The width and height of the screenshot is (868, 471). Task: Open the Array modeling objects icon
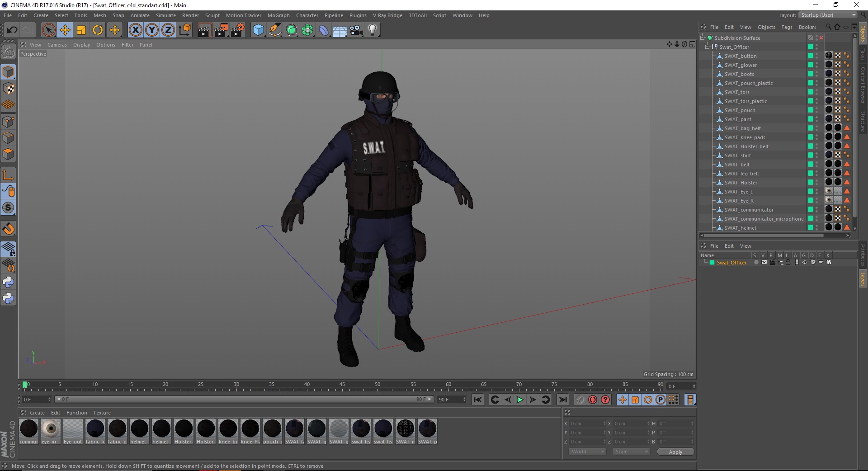(x=307, y=30)
